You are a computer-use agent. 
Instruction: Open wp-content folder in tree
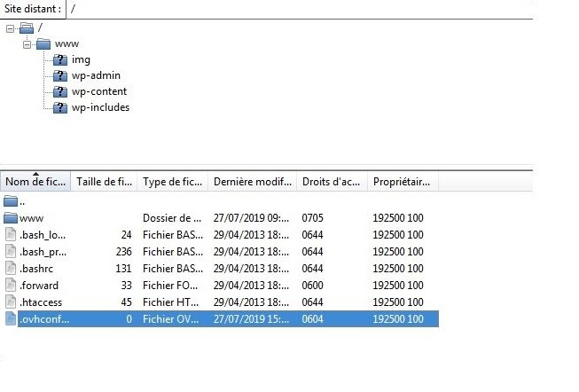pos(99,91)
